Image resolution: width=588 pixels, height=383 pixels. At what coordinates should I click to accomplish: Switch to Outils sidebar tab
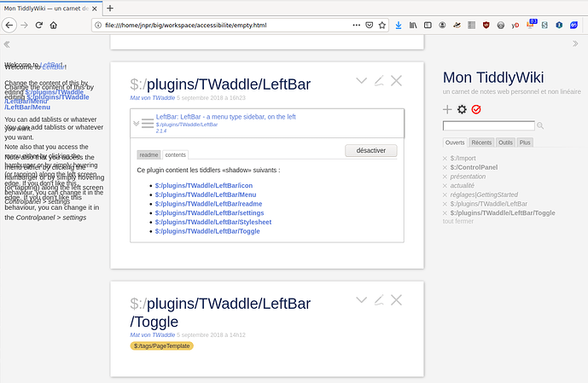505,142
